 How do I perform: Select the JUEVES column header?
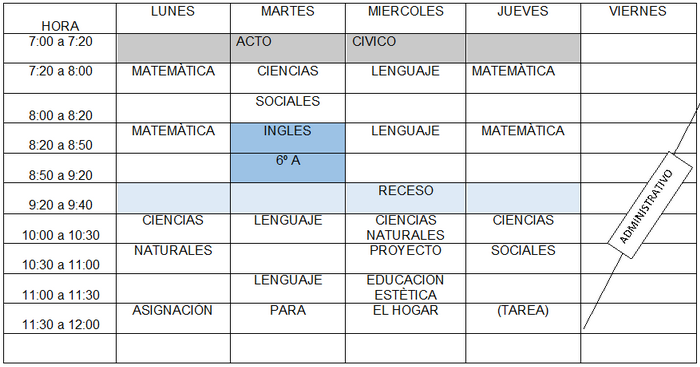(523, 18)
